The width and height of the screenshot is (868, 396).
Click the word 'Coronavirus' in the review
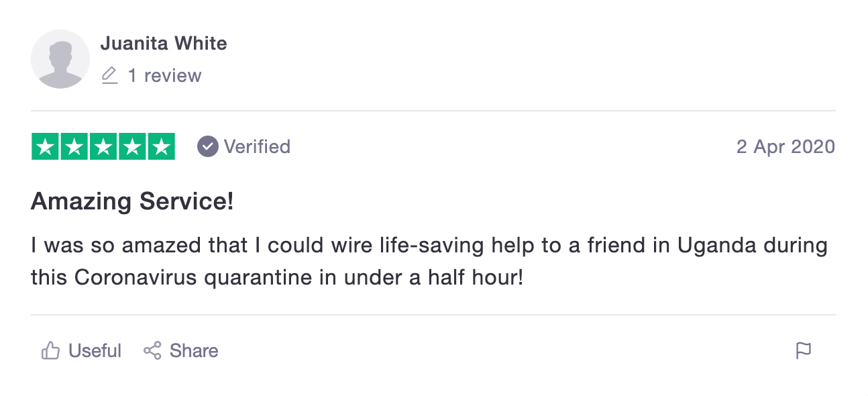(x=136, y=277)
